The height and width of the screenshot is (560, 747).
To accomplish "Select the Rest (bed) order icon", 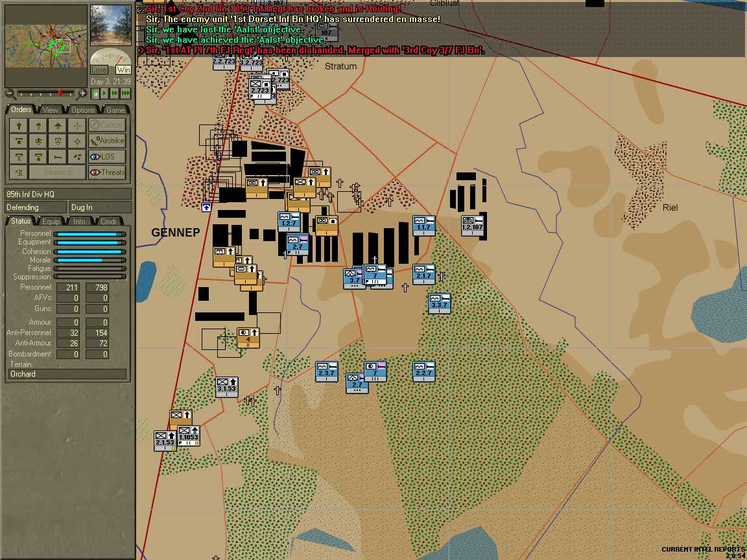I will click(58, 157).
